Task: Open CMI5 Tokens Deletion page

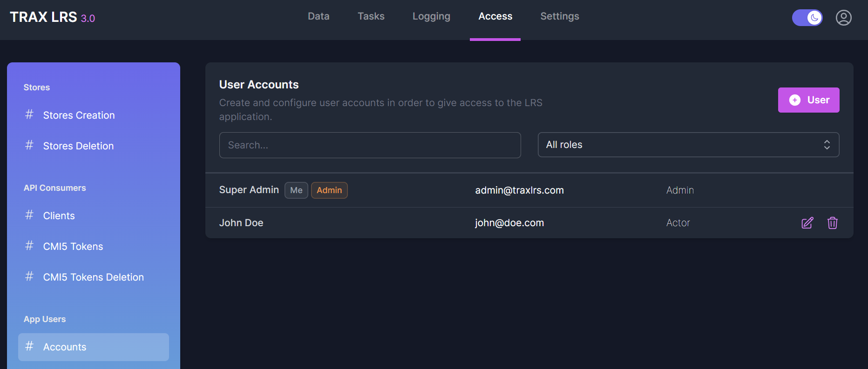Action: point(93,277)
